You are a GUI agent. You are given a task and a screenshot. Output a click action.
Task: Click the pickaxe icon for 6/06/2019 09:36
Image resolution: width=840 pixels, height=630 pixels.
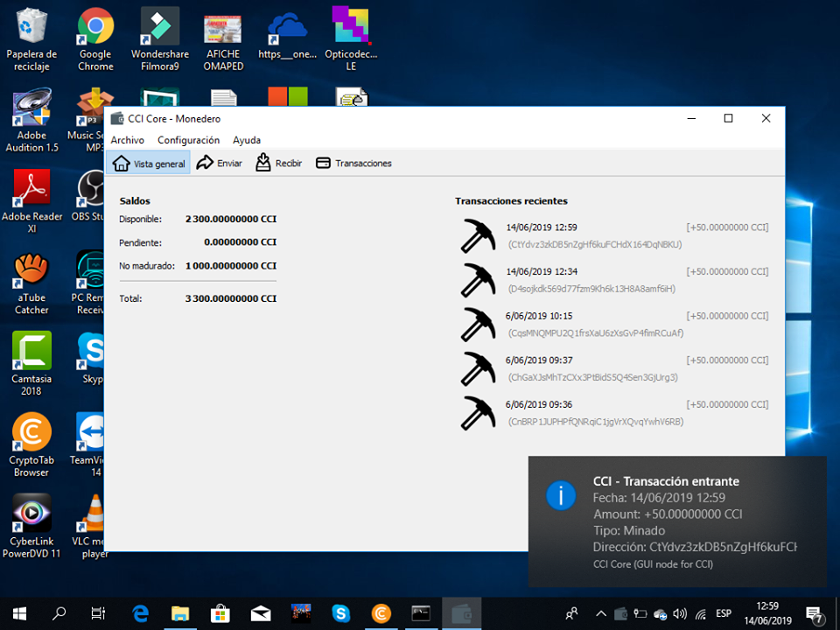coord(479,413)
